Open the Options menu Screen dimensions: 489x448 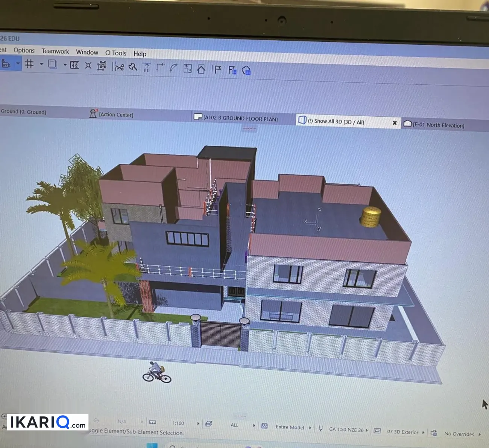[24, 50]
